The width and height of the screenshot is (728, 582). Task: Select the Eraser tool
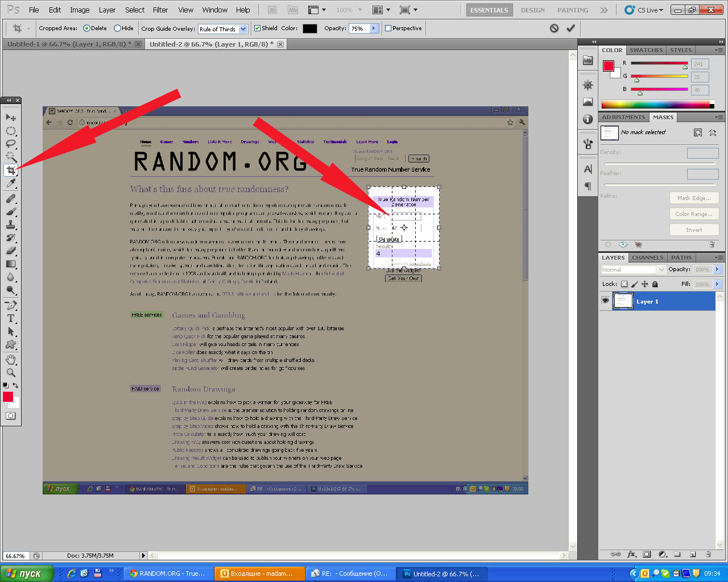[11, 251]
